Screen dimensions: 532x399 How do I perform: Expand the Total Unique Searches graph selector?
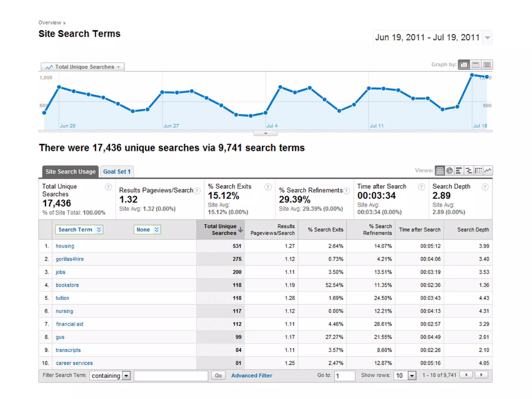(83, 67)
